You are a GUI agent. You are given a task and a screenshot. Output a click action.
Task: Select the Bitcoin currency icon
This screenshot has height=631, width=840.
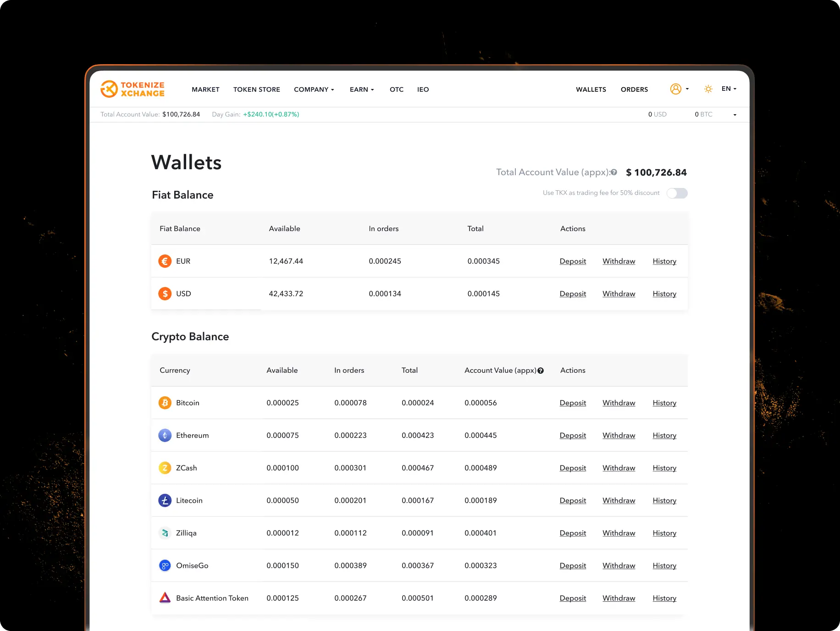[x=165, y=403]
